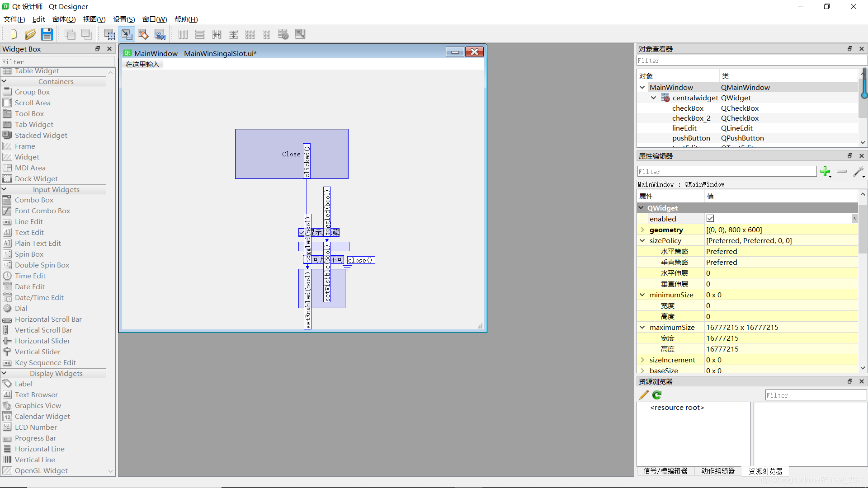This screenshot has width=868, height=488.
Task: Expand minimumSize property group
Action: pyautogui.click(x=643, y=294)
